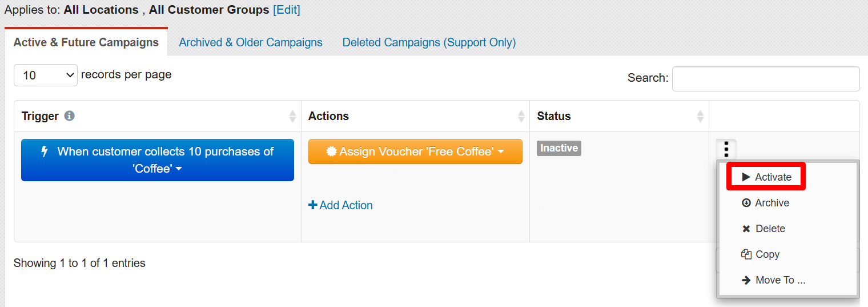The image size is (868, 307).
Task: Click the Trigger info icon
Action: 70,116
